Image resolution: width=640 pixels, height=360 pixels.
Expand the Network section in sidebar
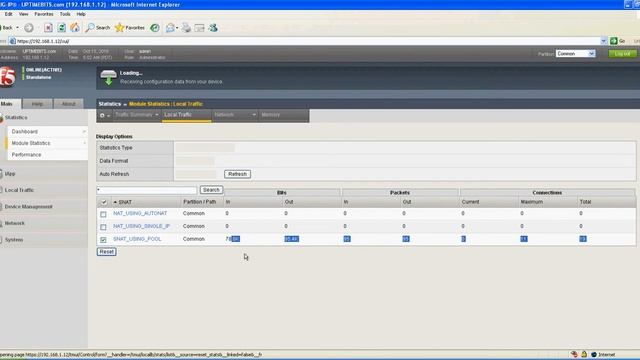point(15,223)
